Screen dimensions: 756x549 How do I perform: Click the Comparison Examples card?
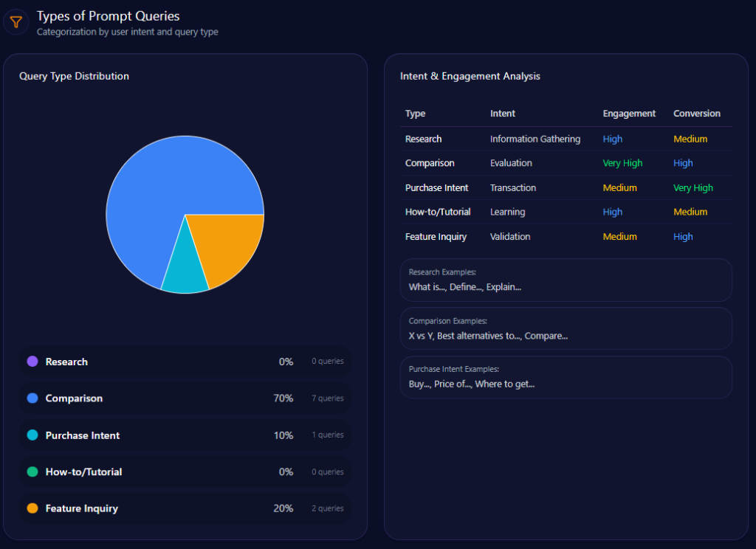(x=566, y=328)
